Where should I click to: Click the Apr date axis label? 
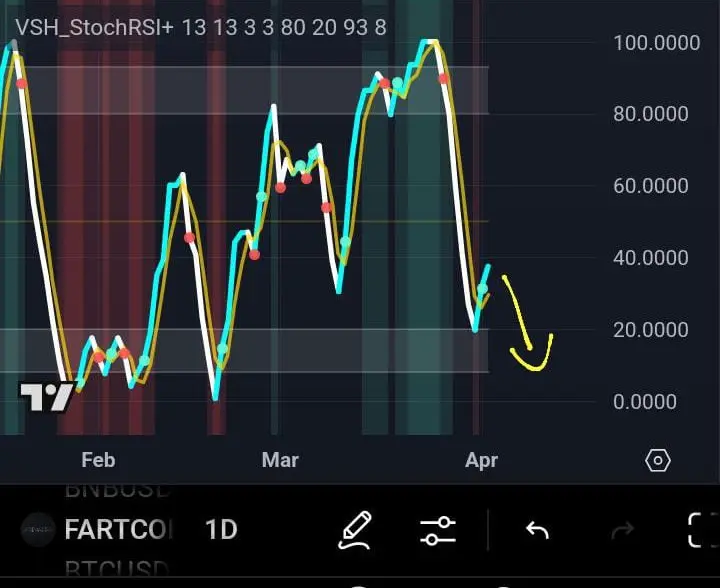[481, 460]
